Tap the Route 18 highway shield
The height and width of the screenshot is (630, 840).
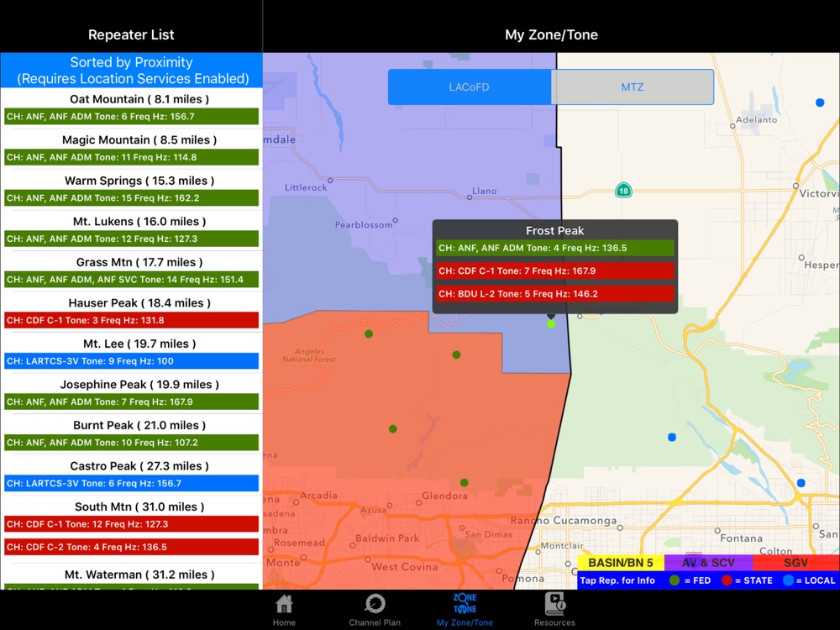click(x=622, y=191)
